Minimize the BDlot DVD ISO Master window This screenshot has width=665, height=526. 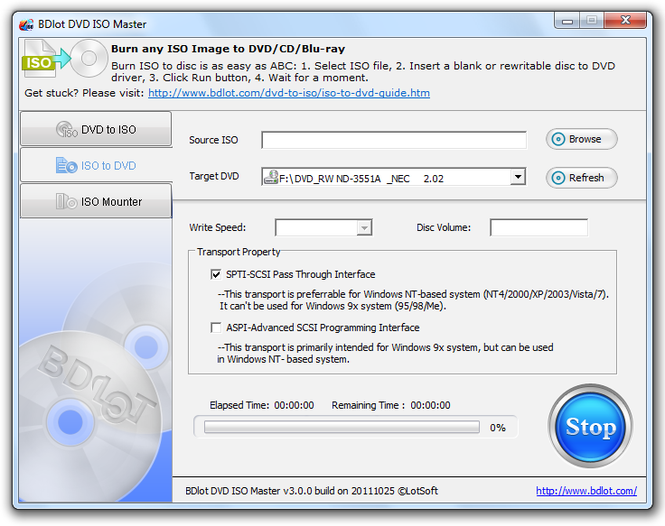[568, 20]
